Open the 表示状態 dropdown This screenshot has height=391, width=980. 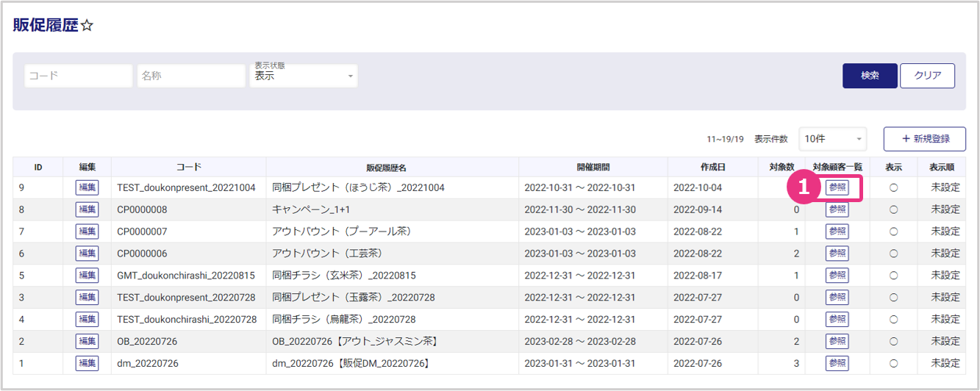click(304, 76)
